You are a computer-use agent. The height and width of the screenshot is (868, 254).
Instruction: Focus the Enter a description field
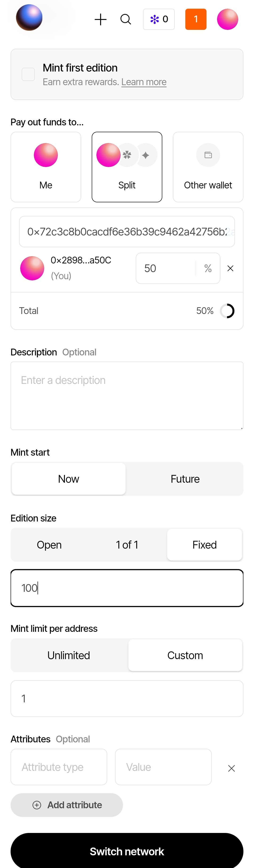[x=127, y=396]
